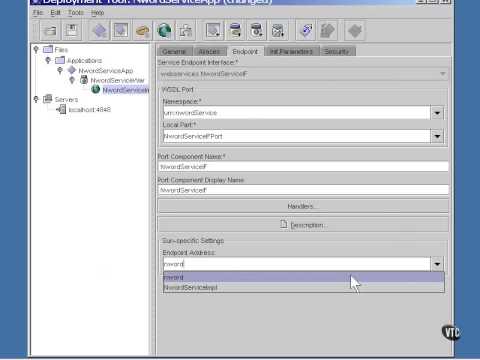Screen dimensions: 480x360
Task: Collapse the Files tree node
Action: [x=36, y=50]
